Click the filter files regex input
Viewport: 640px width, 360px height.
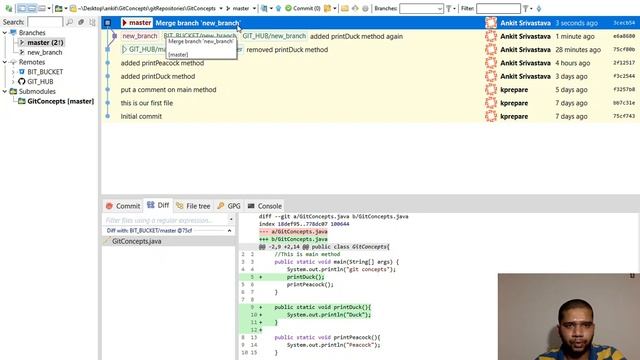click(x=165, y=220)
